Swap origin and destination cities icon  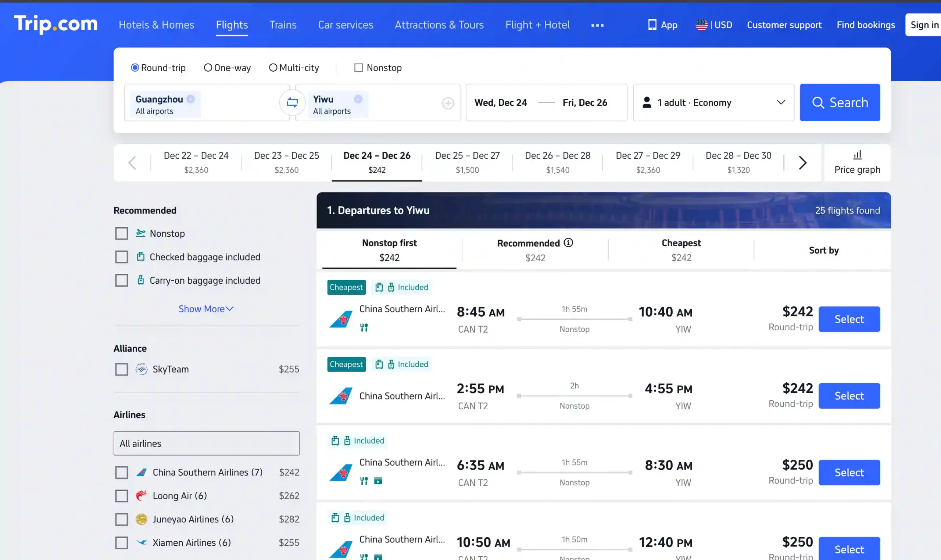[292, 102]
